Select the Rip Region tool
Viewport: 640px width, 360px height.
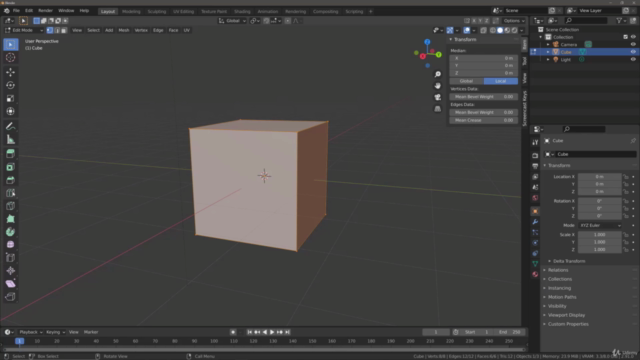click(11, 297)
